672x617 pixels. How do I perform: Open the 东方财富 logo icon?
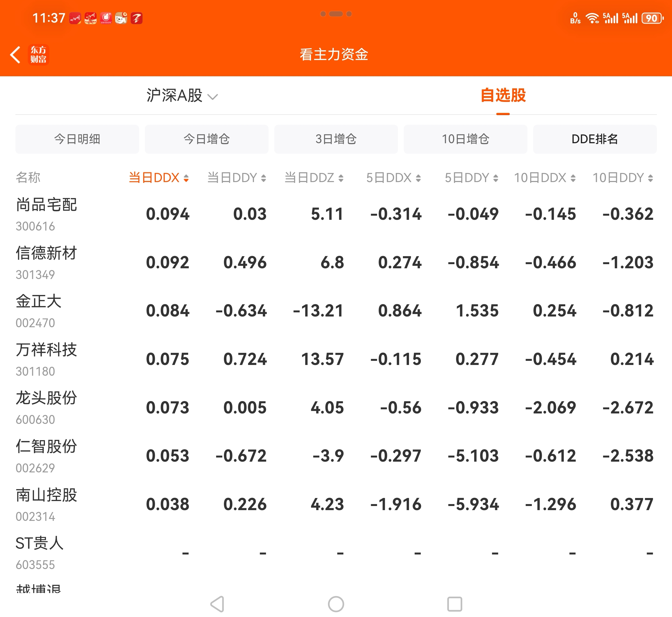(38, 55)
